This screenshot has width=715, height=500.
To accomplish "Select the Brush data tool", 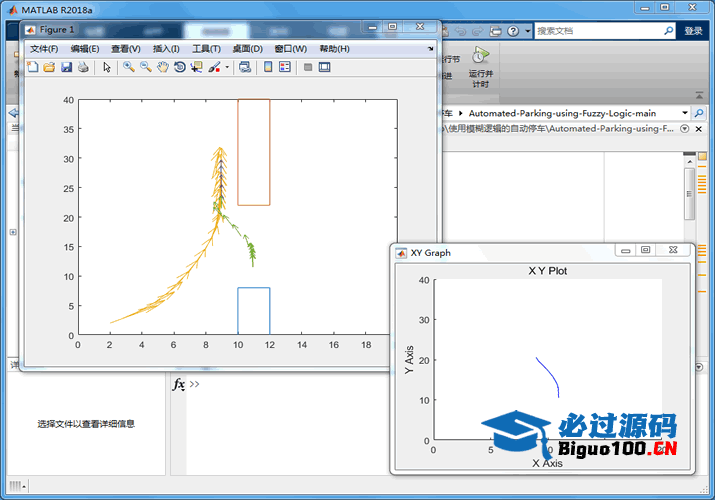I will pos(214,67).
